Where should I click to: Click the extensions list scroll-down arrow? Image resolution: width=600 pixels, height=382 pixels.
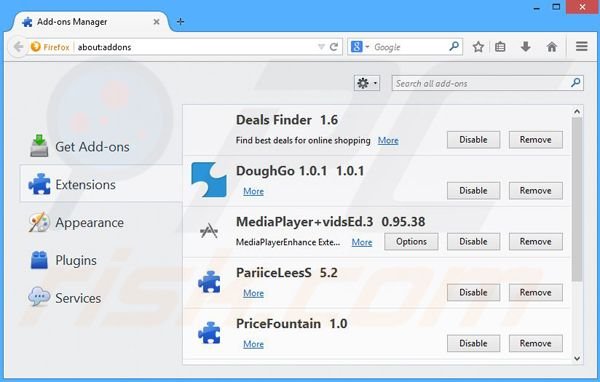click(x=577, y=359)
